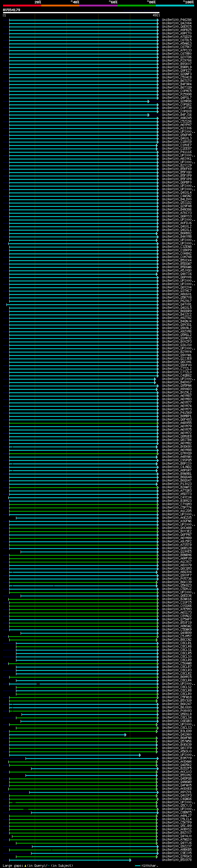Select label UniRef100_C6EQB3
197x868 pixels.
click(176, 721)
